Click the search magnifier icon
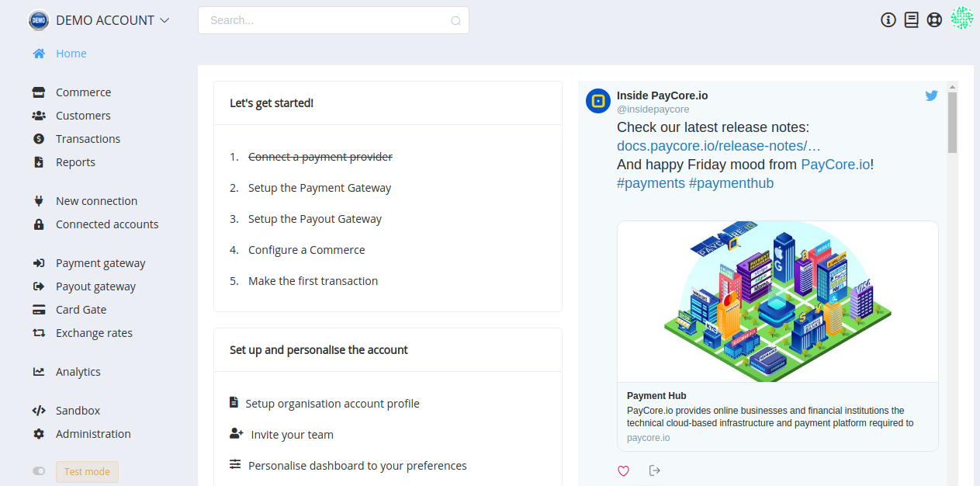Image resolution: width=980 pixels, height=486 pixels. tap(456, 21)
